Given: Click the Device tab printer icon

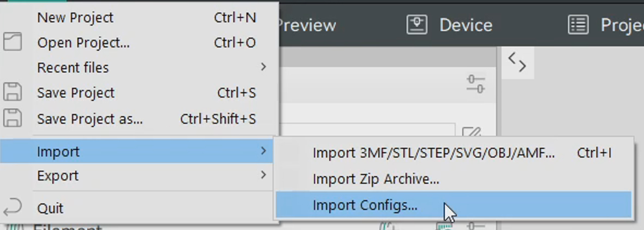Looking at the screenshot, I should click(x=417, y=25).
